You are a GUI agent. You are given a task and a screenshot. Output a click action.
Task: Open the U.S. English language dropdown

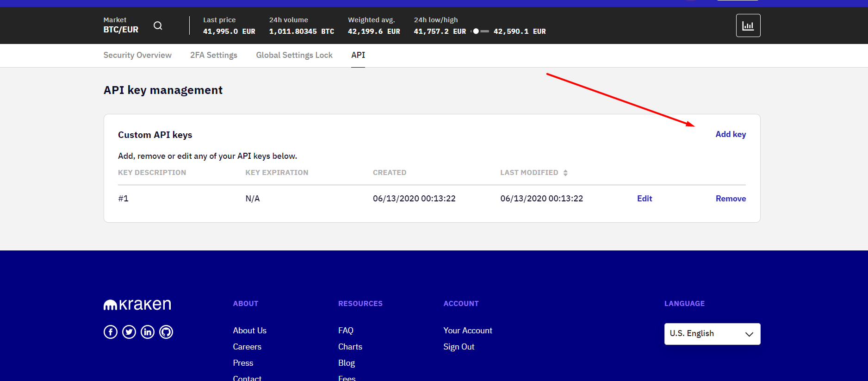(712, 334)
